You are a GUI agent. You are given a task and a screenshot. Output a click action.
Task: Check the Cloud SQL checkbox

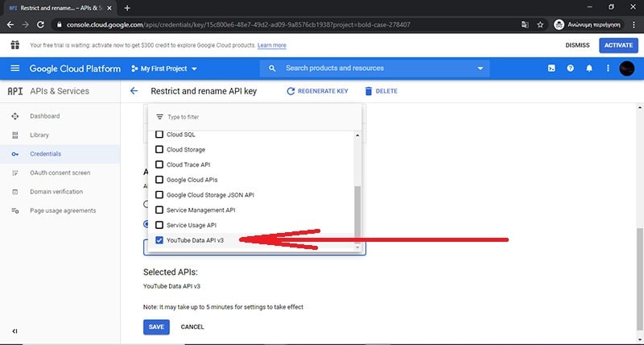coord(159,135)
